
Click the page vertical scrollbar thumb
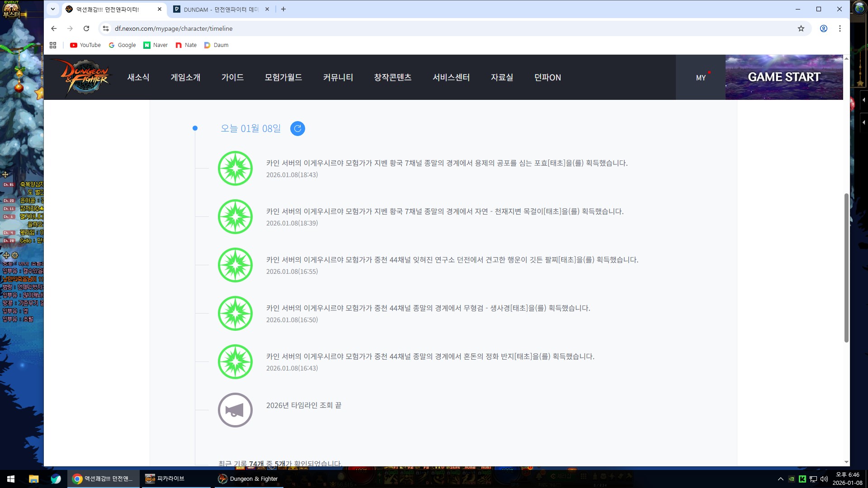tap(846, 267)
